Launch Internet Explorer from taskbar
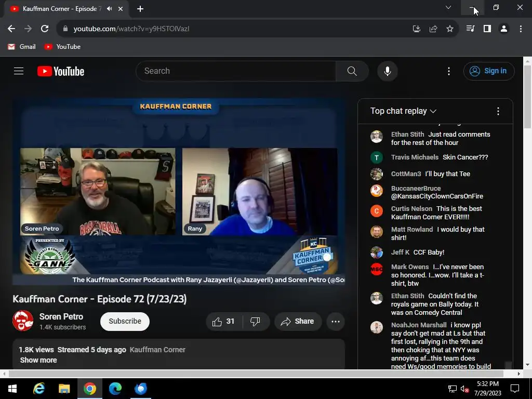532x399 pixels. click(x=38, y=389)
